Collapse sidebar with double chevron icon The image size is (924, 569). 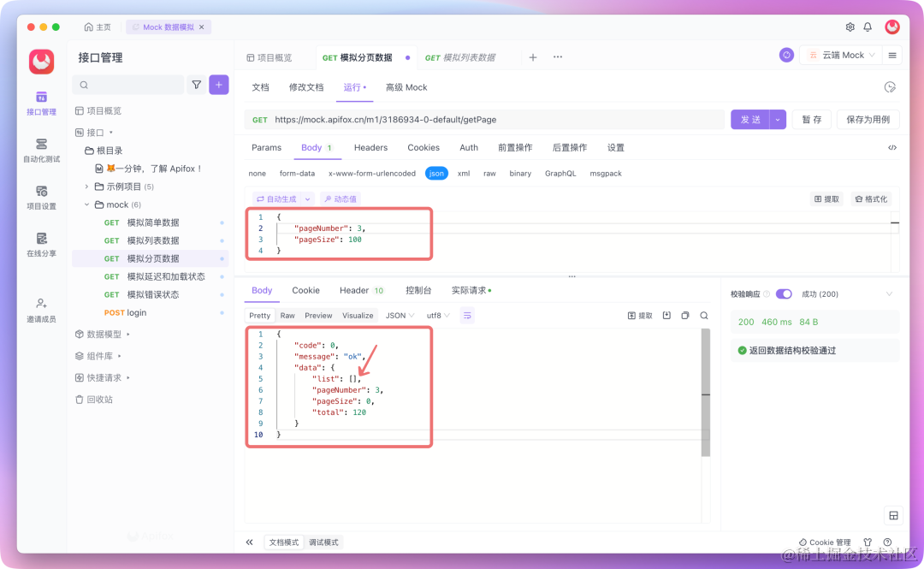pyautogui.click(x=249, y=542)
